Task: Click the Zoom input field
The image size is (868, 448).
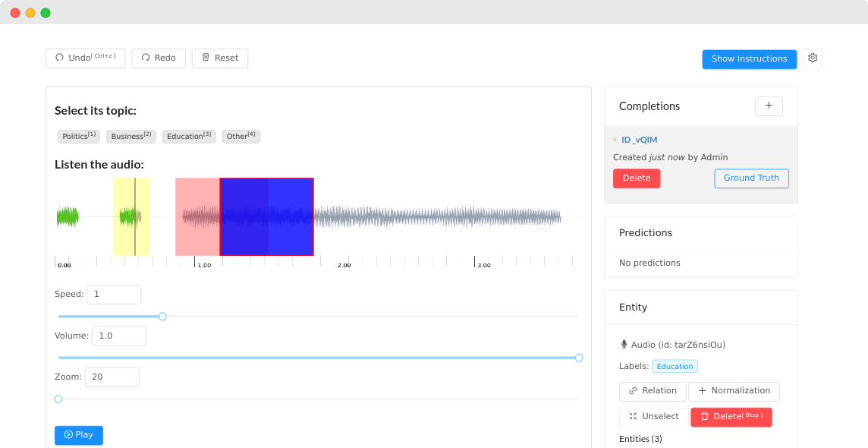Action: tap(112, 377)
